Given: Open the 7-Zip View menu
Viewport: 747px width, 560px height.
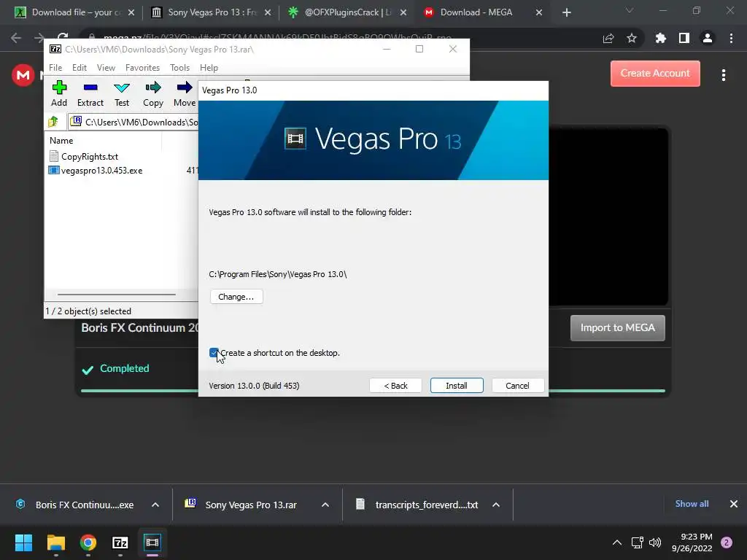Looking at the screenshot, I should tap(106, 68).
